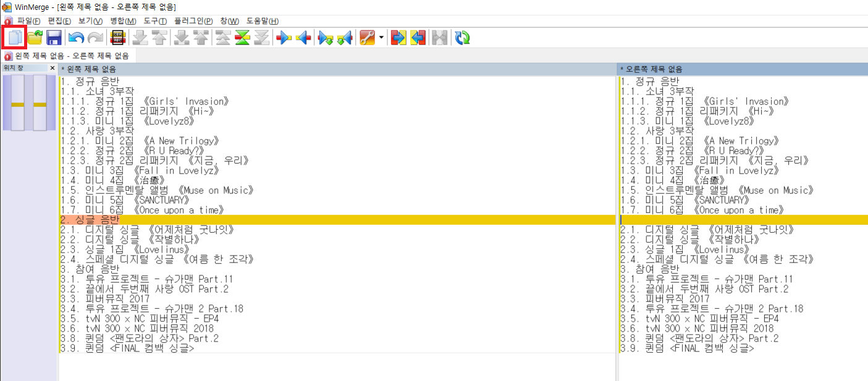This screenshot has height=381, width=868.
Task: Click line 3.9. 퀸덤 FINAL 컴백 싱글 in left pane
Action: 128,348
